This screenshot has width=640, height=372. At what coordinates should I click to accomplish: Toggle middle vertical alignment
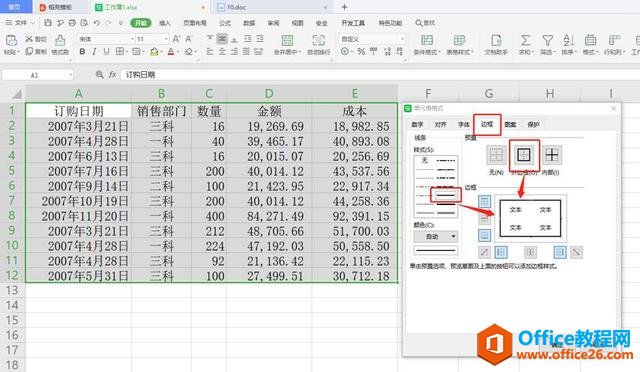click(222, 39)
